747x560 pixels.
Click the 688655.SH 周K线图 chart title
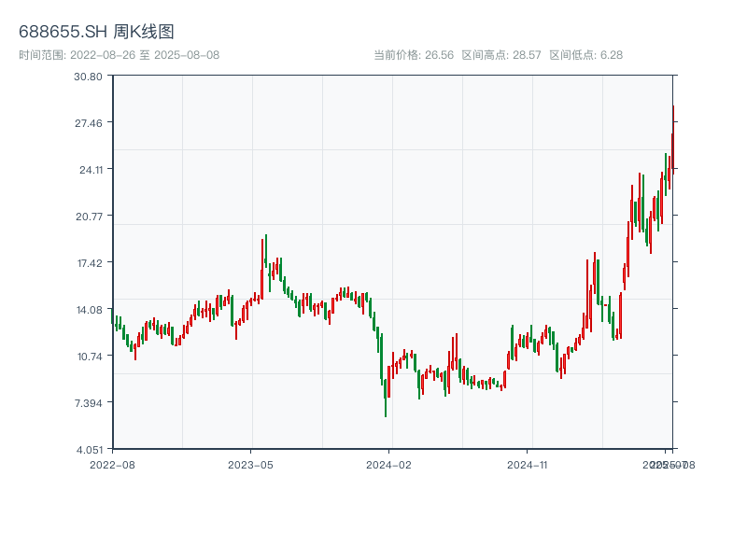coord(96,32)
